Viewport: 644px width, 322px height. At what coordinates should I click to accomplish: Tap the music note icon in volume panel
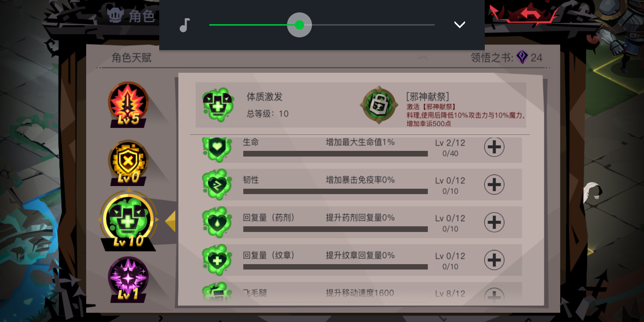pyautogui.click(x=185, y=25)
